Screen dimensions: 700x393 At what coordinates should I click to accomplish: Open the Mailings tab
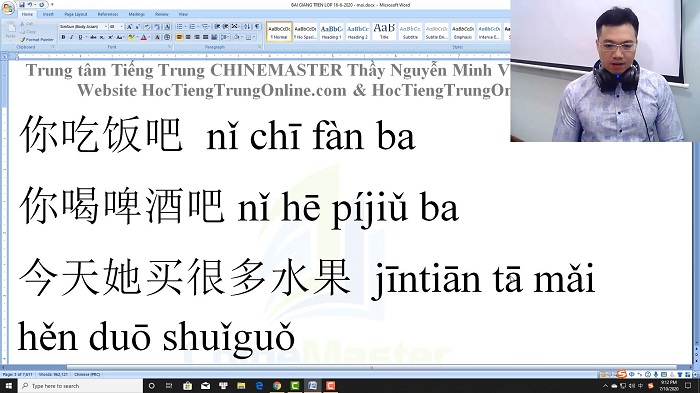pos(137,14)
